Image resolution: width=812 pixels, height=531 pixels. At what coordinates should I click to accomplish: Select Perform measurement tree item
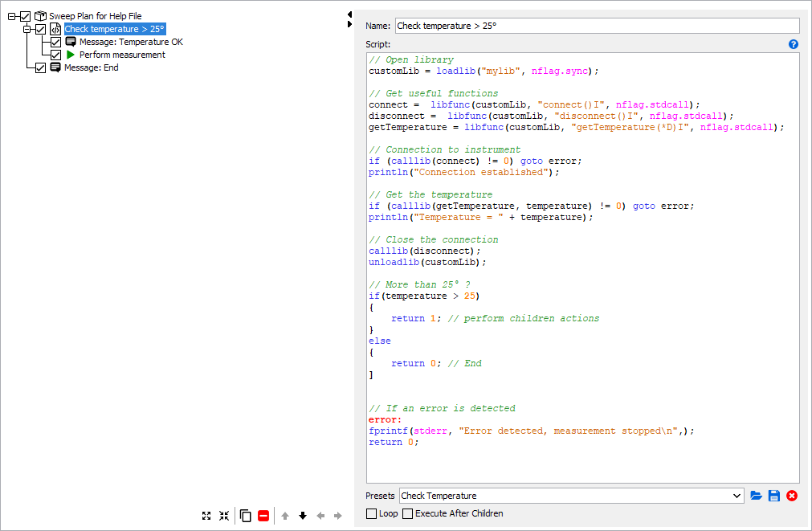click(122, 55)
